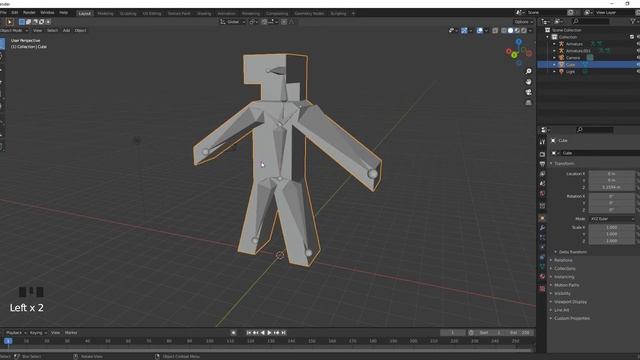The image size is (640, 360).
Task: Click the Scale X value field
Action: (x=611, y=227)
